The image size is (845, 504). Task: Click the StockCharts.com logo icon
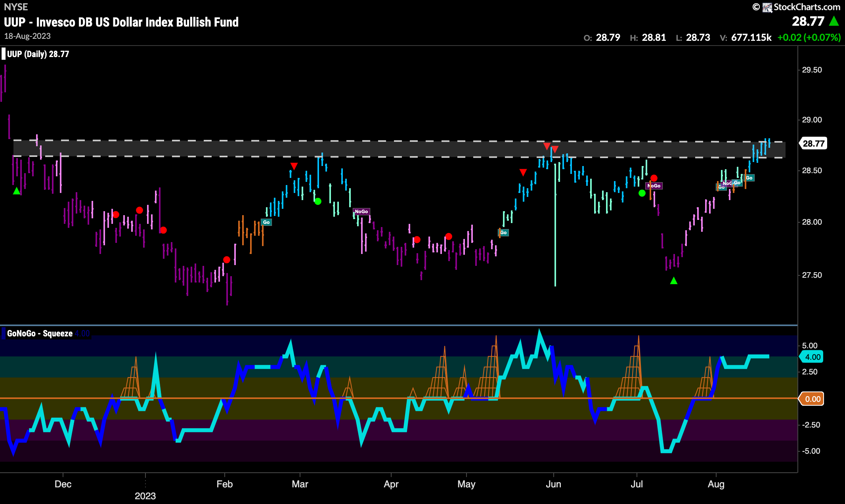pyautogui.click(x=768, y=7)
